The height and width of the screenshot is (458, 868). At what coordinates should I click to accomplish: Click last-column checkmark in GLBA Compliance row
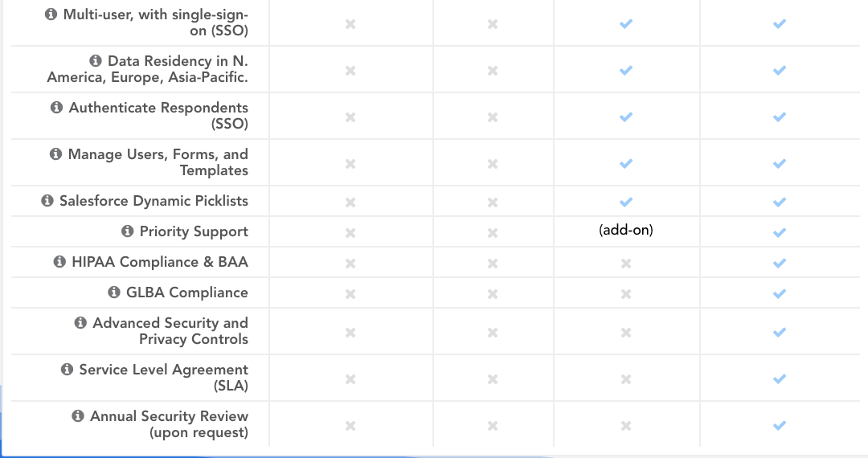779,293
